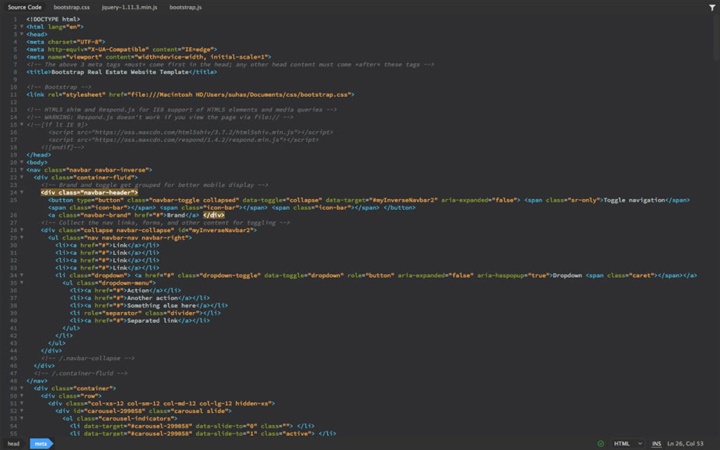Click the green linting status check icon

point(600,444)
